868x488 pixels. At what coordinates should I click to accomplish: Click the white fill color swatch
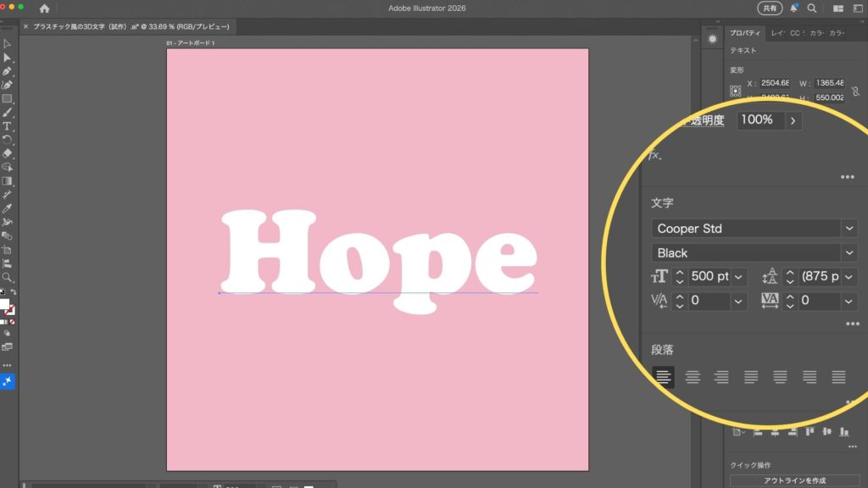click(4, 304)
